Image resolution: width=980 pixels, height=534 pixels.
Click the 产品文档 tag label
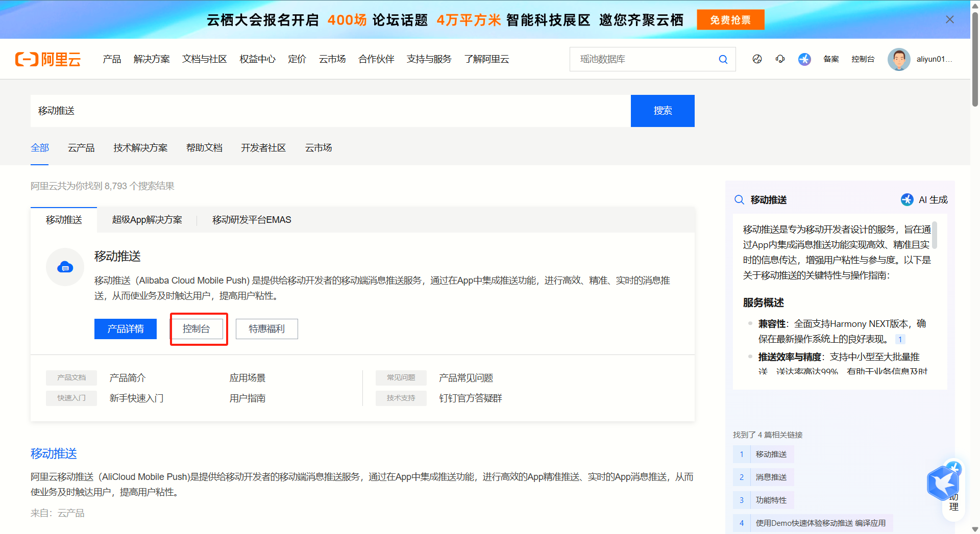(x=71, y=378)
